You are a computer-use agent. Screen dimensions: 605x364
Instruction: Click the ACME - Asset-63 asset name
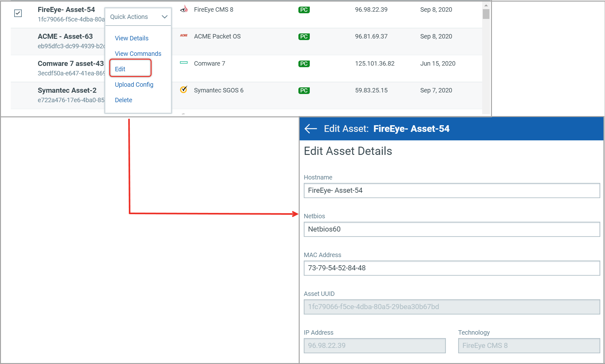[65, 36]
